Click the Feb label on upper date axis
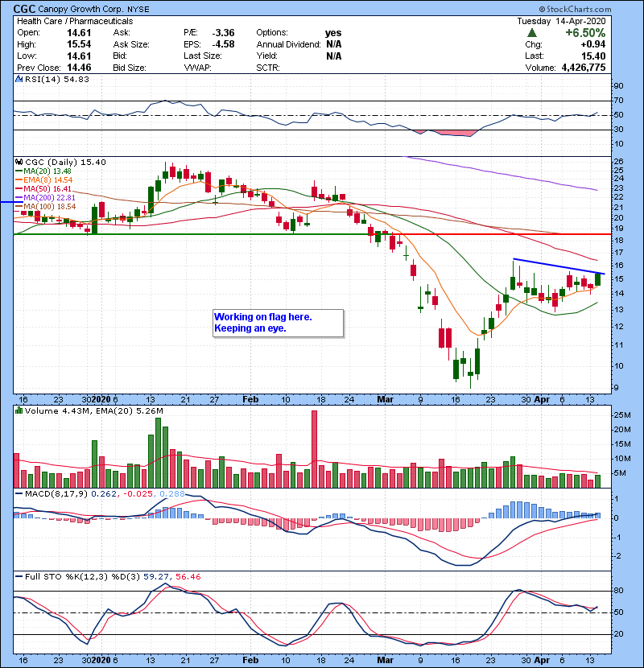This screenshot has height=668, width=644. (250, 400)
